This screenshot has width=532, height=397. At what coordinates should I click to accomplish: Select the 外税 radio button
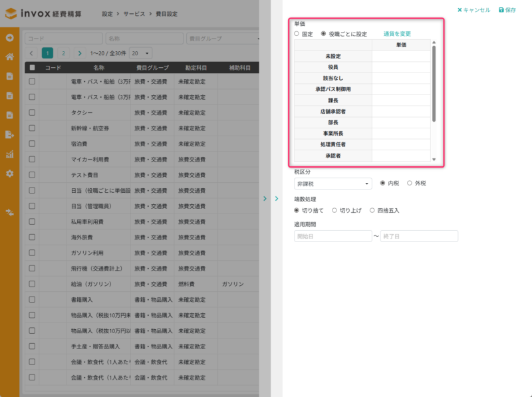[x=410, y=183]
